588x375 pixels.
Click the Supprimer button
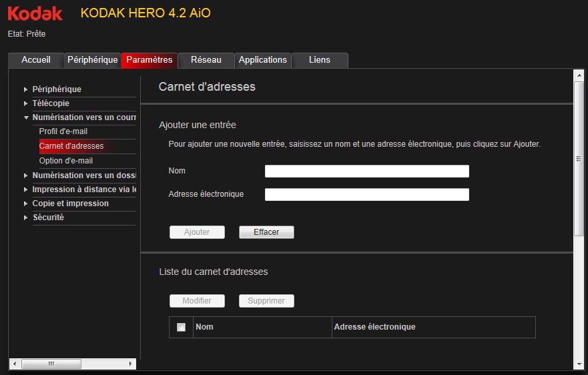click(x=266, y=301)
